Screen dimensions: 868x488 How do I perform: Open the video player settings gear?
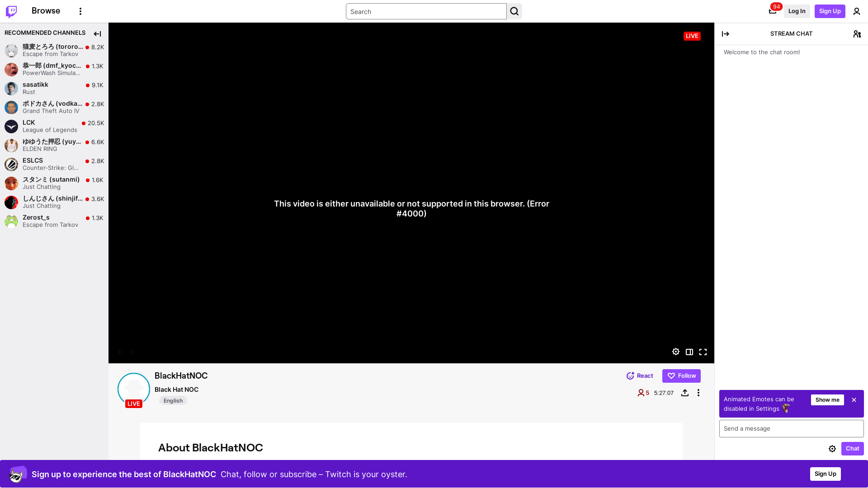[x=676, y=352]
